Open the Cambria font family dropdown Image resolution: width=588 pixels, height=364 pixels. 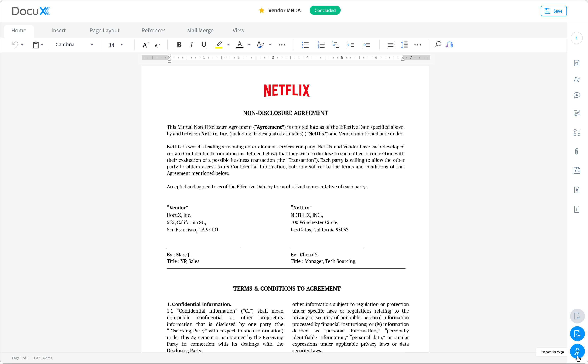pyautogui.click(x=74, y=45)
